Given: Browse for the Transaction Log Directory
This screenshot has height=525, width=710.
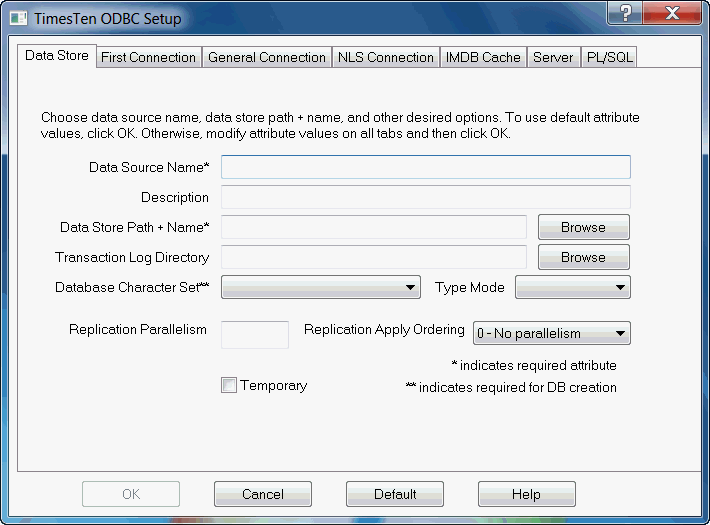Looking at the screenshot, I should point(583,257).
